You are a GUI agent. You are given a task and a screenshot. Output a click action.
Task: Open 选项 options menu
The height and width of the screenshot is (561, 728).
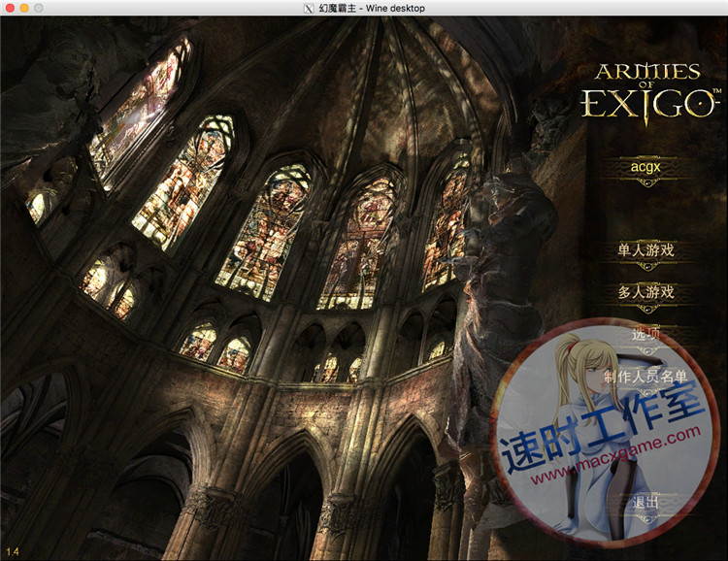(x=645, y=333)
